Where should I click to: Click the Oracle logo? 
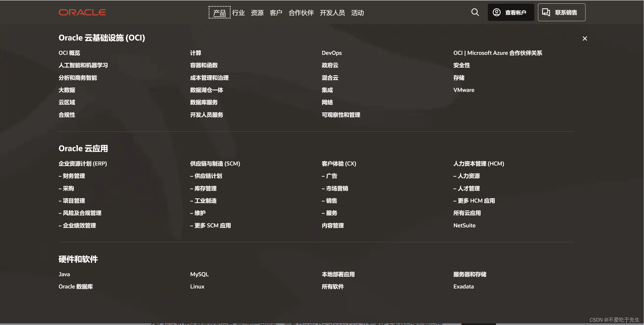pyautogui.click(x=82, y=12)
